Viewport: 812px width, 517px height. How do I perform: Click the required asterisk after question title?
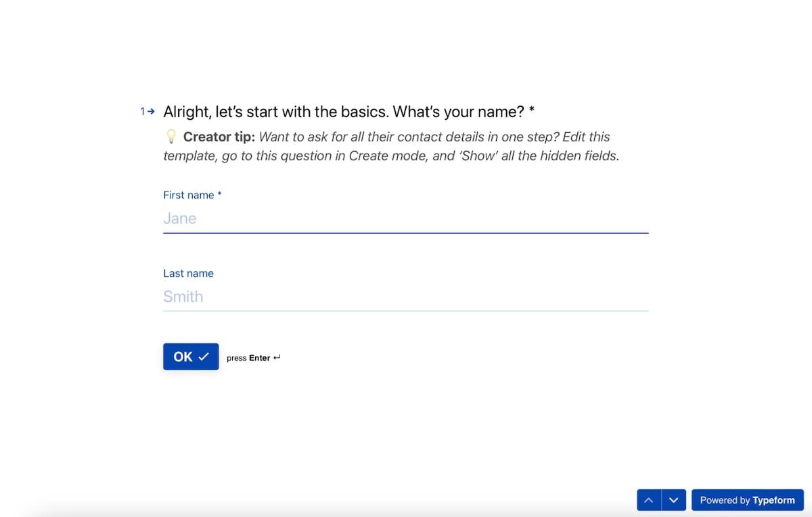[x=532, y=112]
